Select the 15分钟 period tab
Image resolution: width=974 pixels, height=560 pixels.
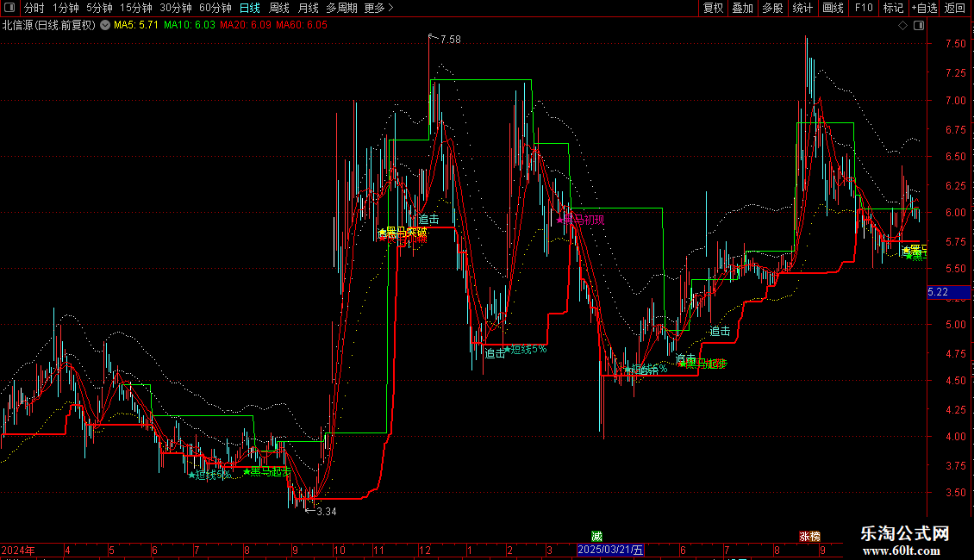136,8
